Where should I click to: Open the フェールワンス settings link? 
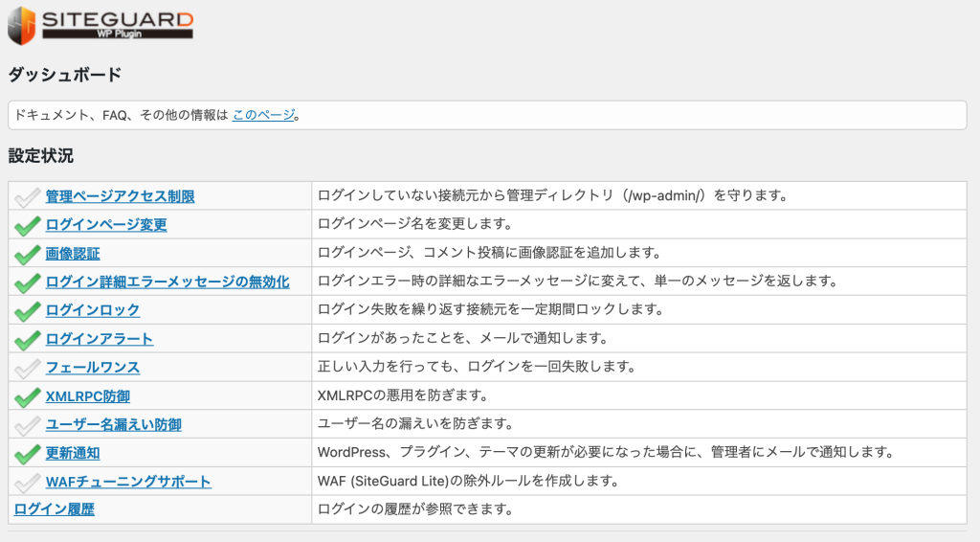click(93, 368)
